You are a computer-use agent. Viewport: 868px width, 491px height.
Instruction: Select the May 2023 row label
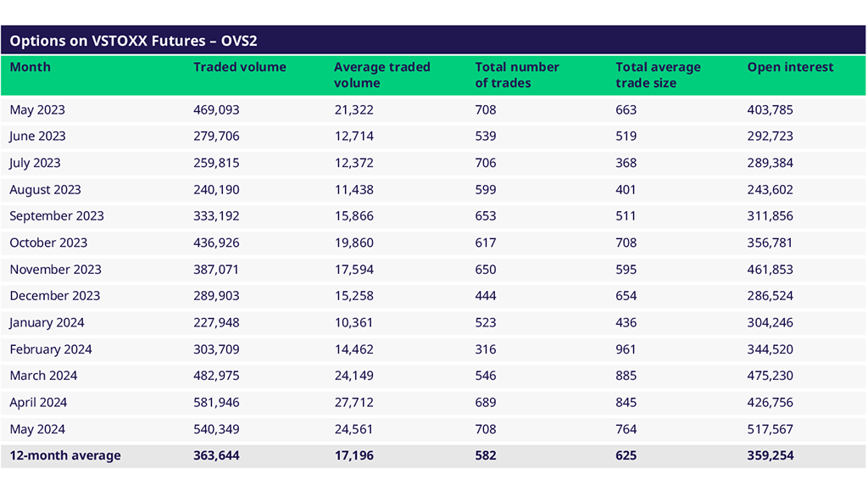pyautogui.click(x=37, y=109)
